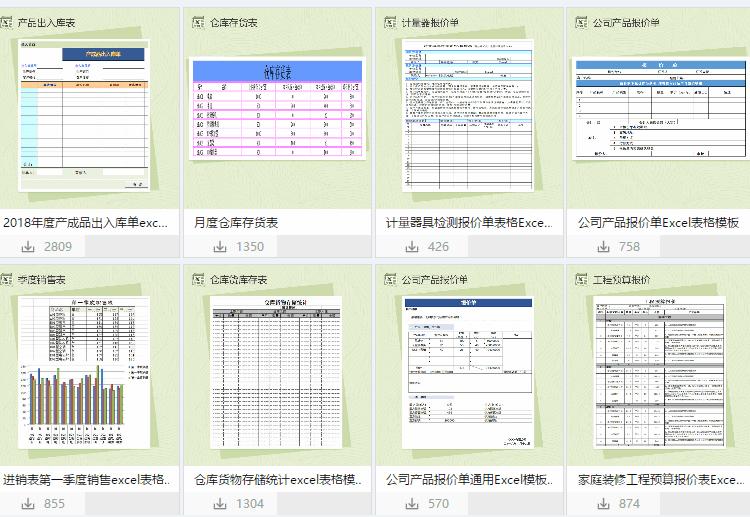
Task: Click the Excel icon beside 公司产品报价单 in the top row
Action: [x=581, y=22]
